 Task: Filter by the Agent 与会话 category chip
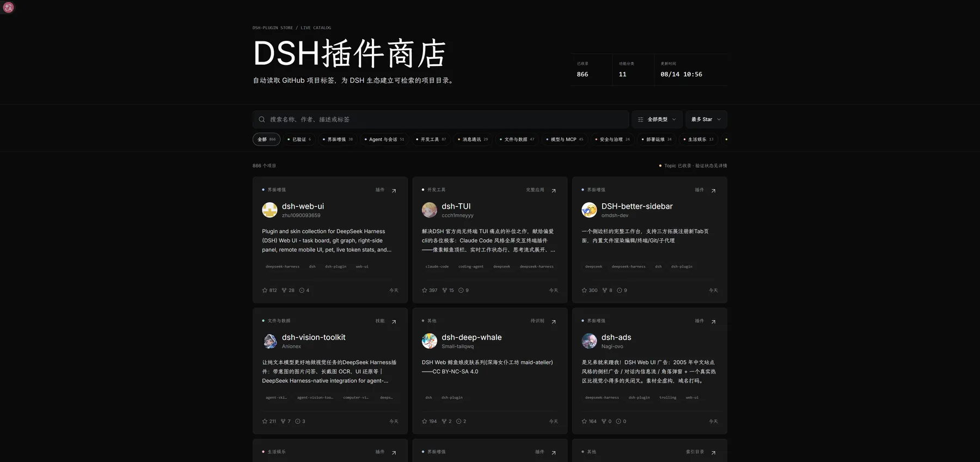point(384,139)
